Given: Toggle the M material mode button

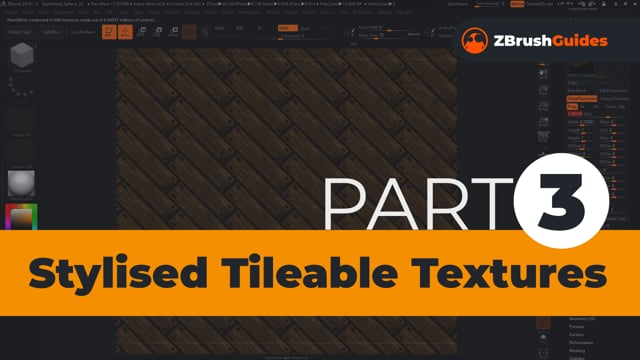Looking at the screenshot, I should (x=259, y=28).
